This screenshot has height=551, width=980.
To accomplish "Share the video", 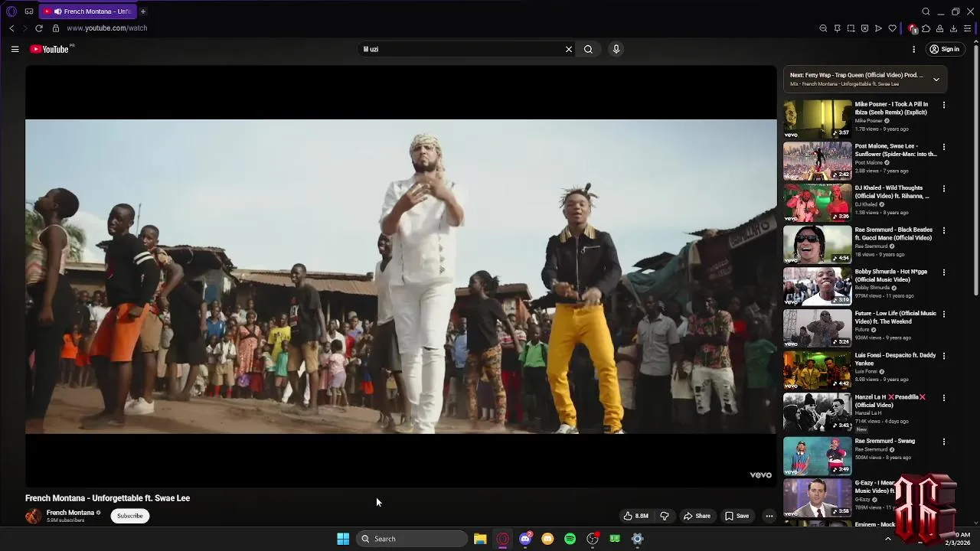I will tap(697, 516).
